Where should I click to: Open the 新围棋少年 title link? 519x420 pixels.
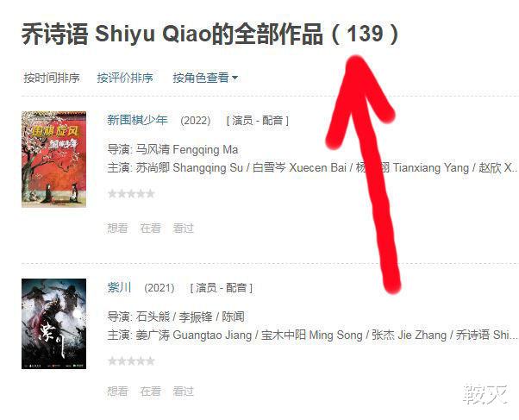pyautogui.click(x=137, y=120)
